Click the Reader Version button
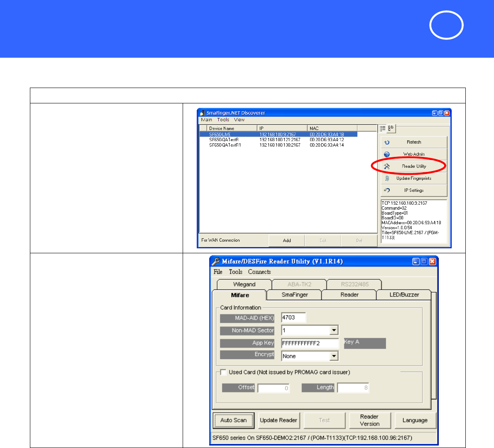 (x=369, y=421)
